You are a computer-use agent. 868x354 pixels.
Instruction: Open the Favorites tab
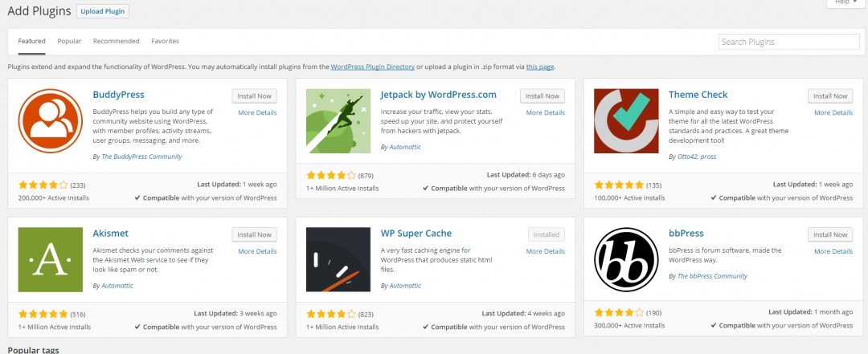(x=165, y=41)
